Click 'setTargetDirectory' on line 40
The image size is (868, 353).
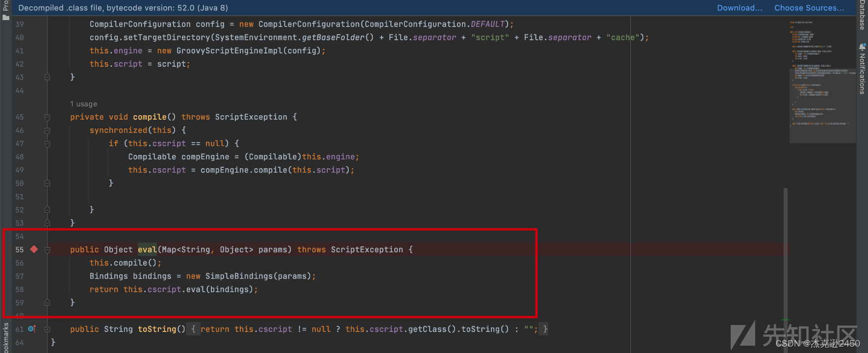tap(167, 37)
